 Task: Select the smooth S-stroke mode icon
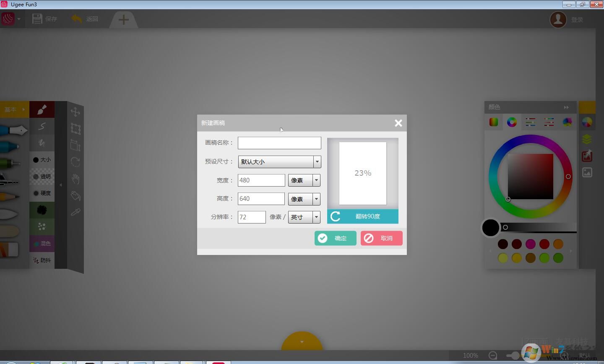point(42,126)
